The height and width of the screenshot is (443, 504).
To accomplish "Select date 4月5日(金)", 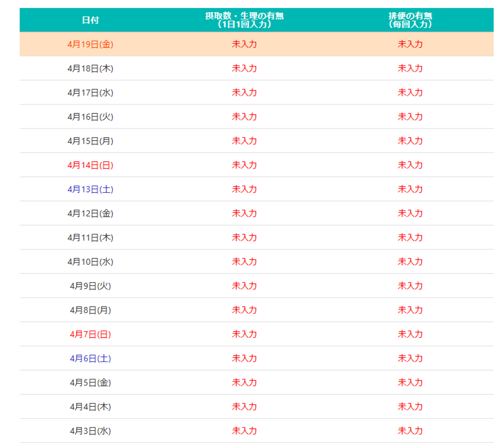I will click(90, 382).
